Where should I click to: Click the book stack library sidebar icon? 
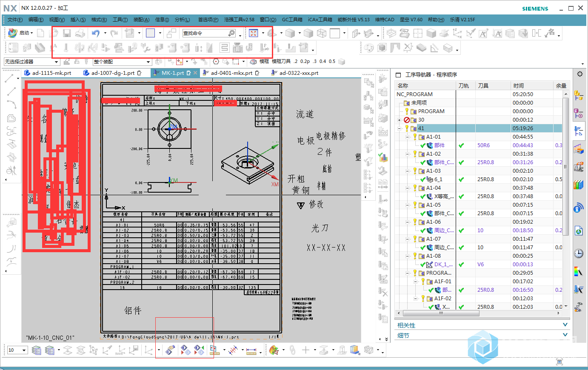point(578,185)
